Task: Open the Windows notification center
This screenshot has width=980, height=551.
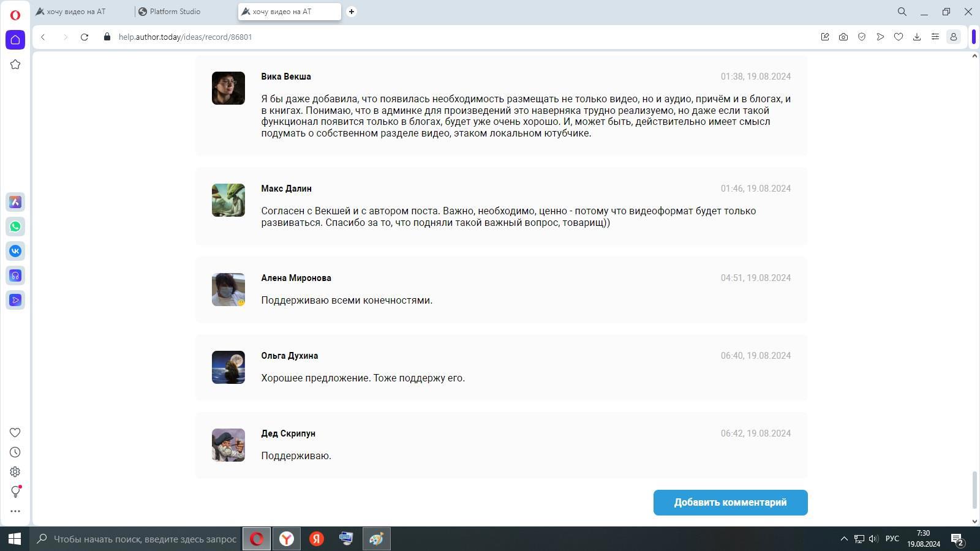Action: (957, 539)
